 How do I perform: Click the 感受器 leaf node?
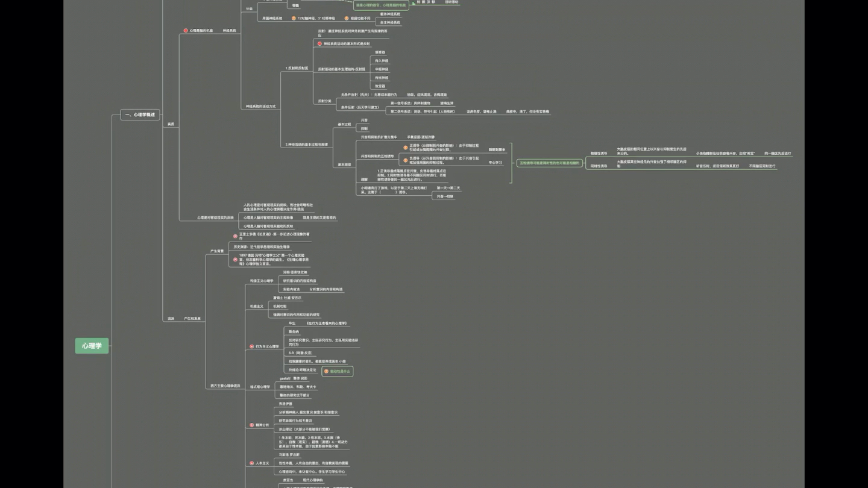380,52
